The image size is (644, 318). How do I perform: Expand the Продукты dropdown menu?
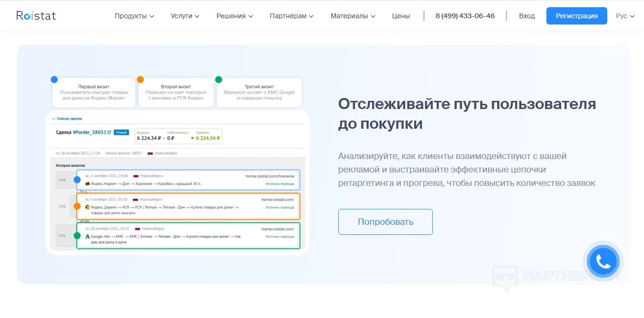point(134,16)
